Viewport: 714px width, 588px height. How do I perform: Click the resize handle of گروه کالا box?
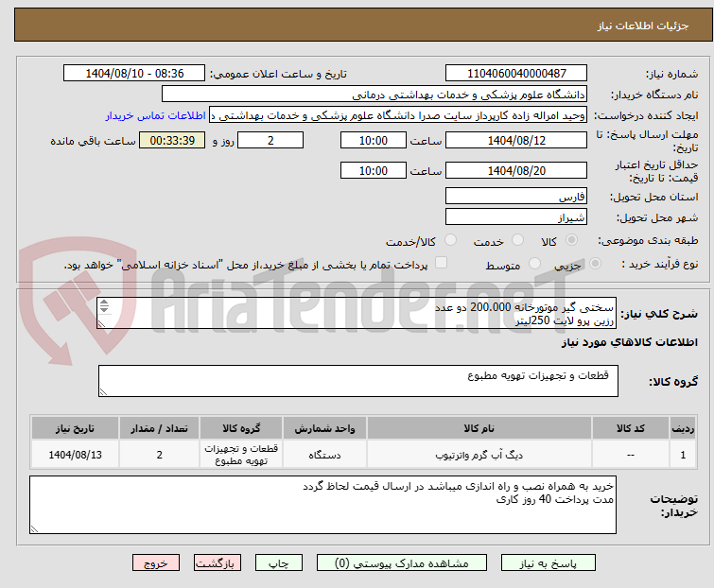coord(103,392)
